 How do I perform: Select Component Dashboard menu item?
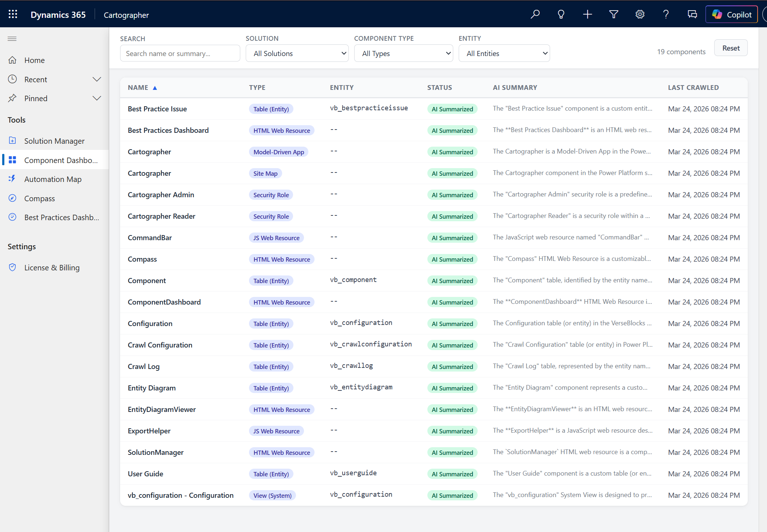(55, 160)
